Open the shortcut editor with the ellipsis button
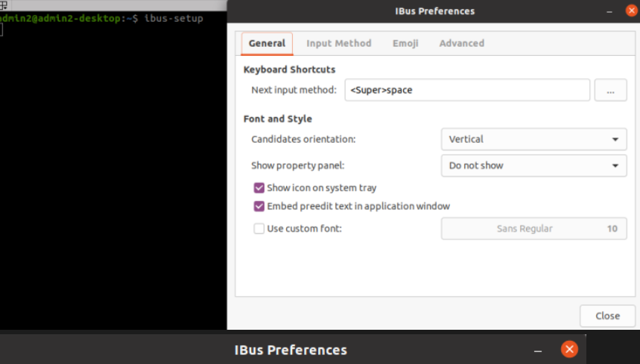The width and height of the screenshot is (640, 364). click(611, 90)
